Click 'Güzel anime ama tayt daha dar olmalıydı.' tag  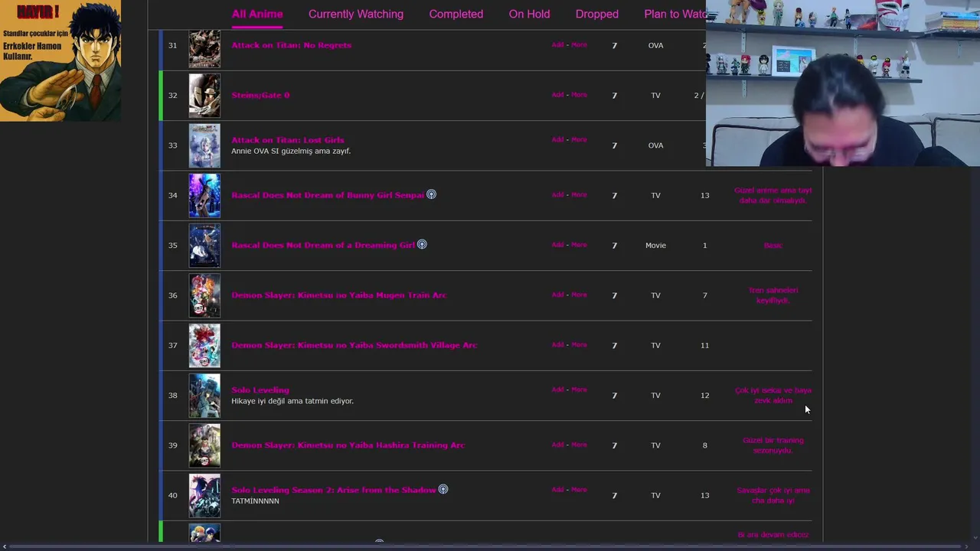pos(773,195)
